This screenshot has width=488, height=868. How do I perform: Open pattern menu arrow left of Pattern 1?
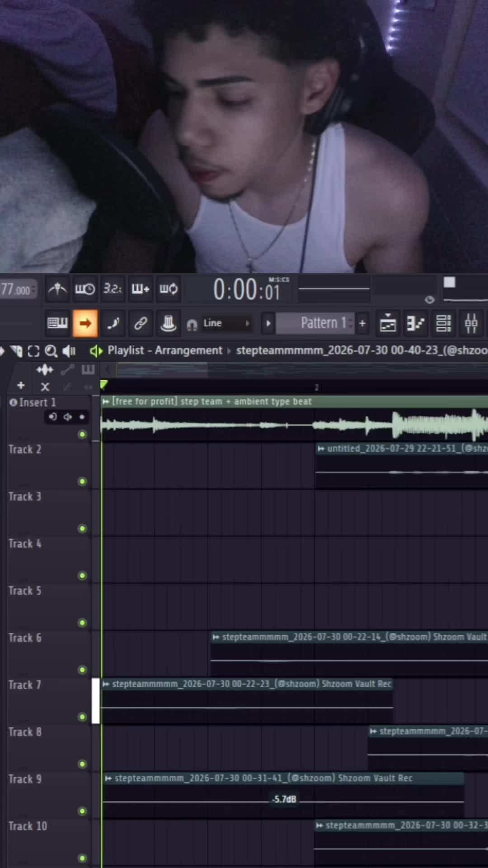point(268,323)
